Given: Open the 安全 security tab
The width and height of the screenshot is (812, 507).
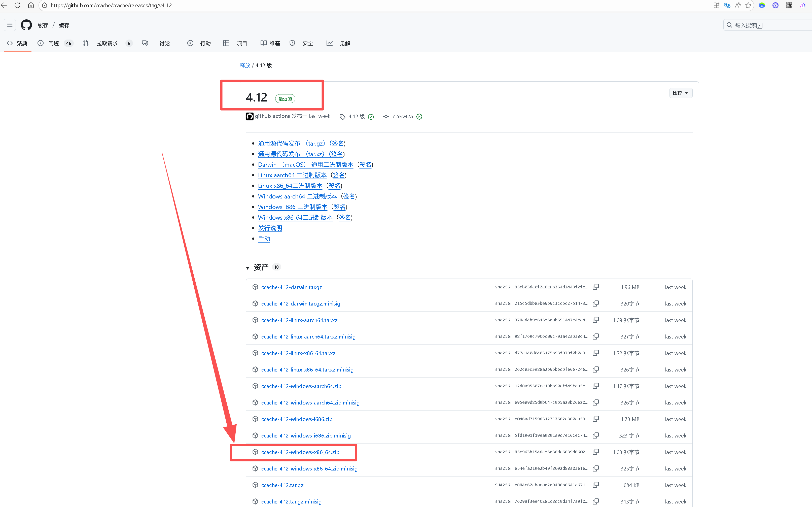Looking at the screenshot, I should pos(302,43).
